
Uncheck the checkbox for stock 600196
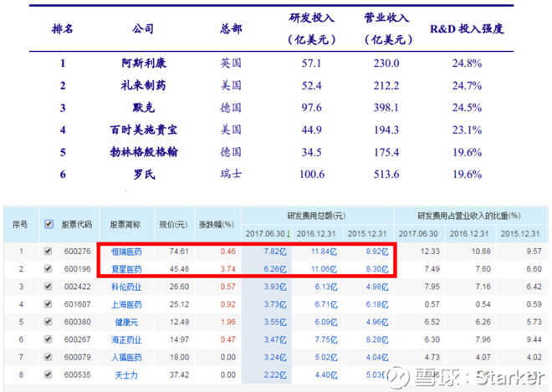(x=49, y=269)
